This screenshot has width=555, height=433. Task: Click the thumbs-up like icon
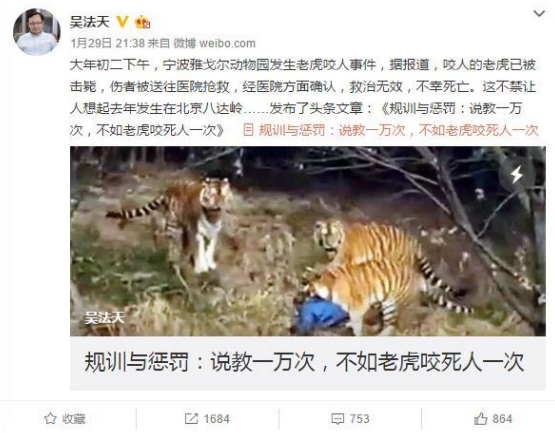pyautogui.click(x=480, y=419)
